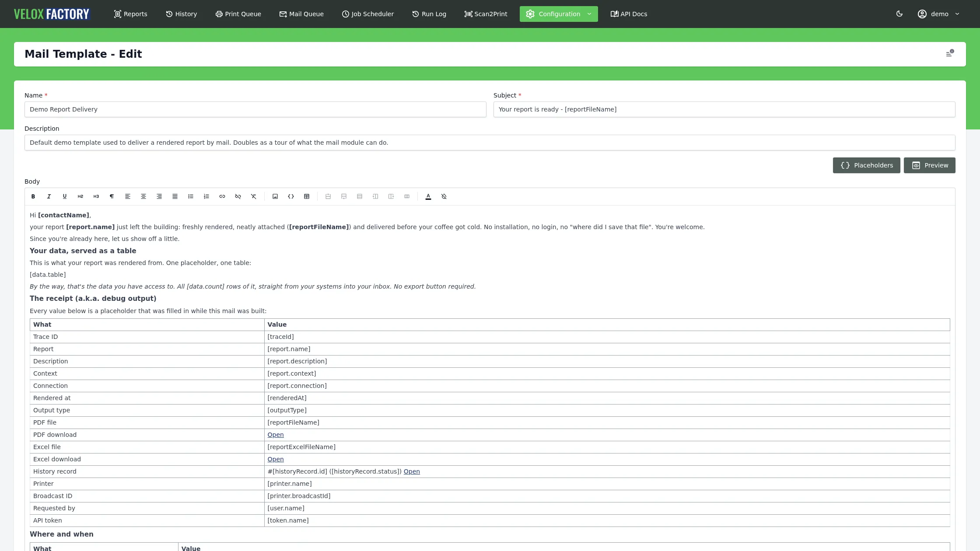980x551 pixels.
Task: Open Run Log
Action: 429,14
